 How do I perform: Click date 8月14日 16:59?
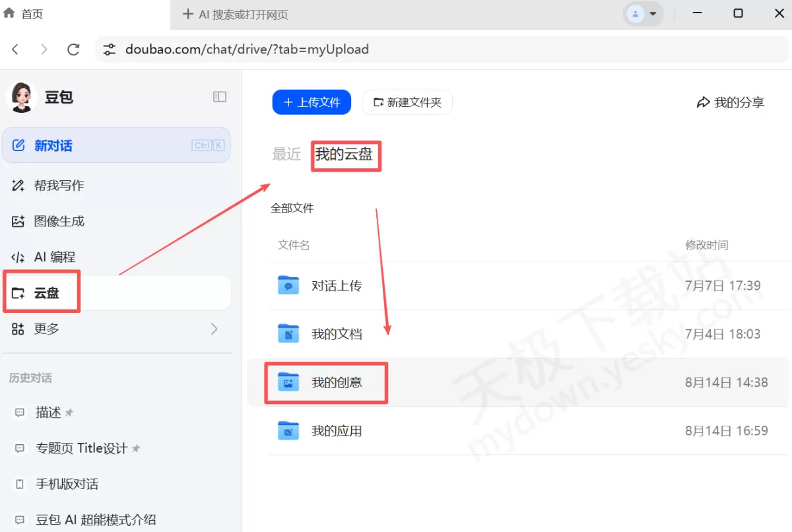[727, 431]
